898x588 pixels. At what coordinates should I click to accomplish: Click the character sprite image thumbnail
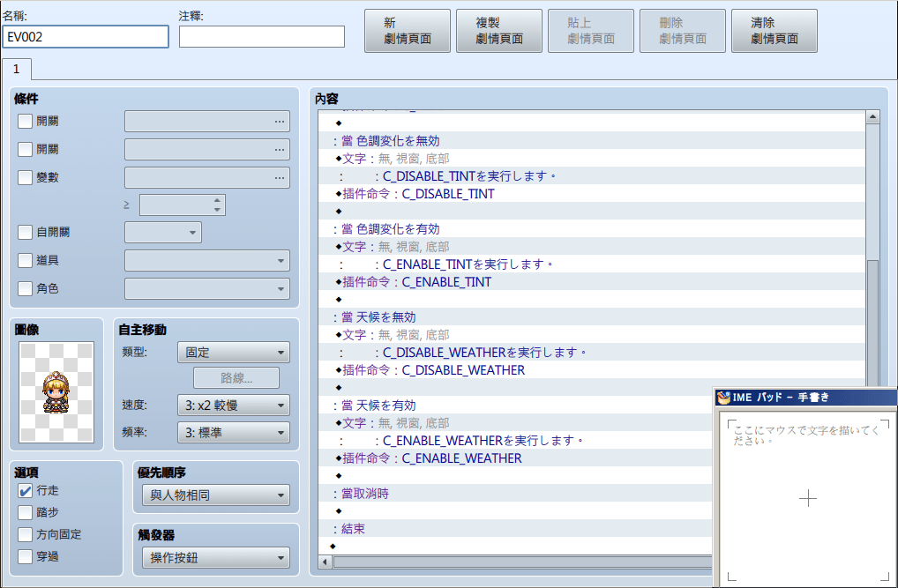(56, 392)
